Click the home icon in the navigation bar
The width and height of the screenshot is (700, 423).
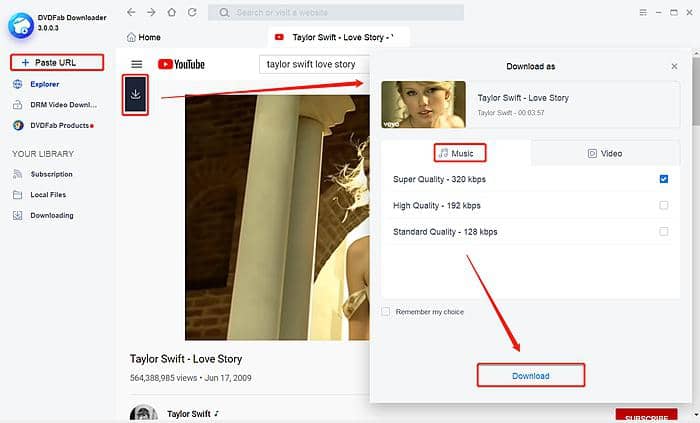(x=171, y=12)
